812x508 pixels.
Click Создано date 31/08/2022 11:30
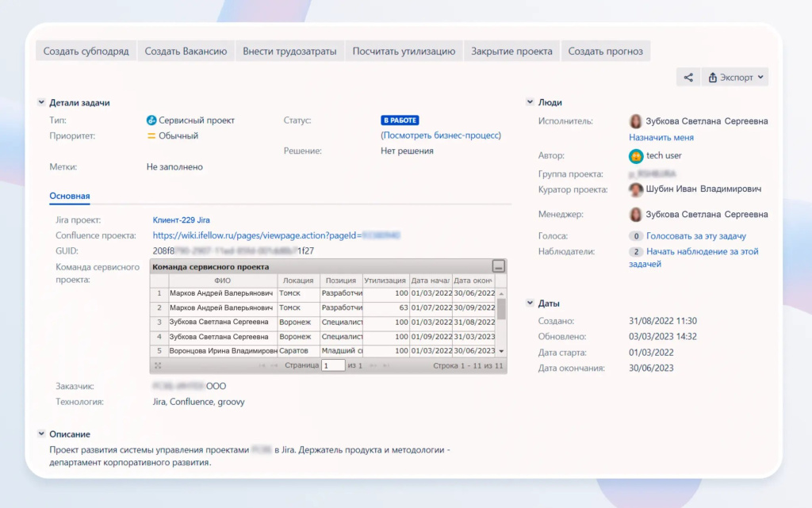coord(663,321)
